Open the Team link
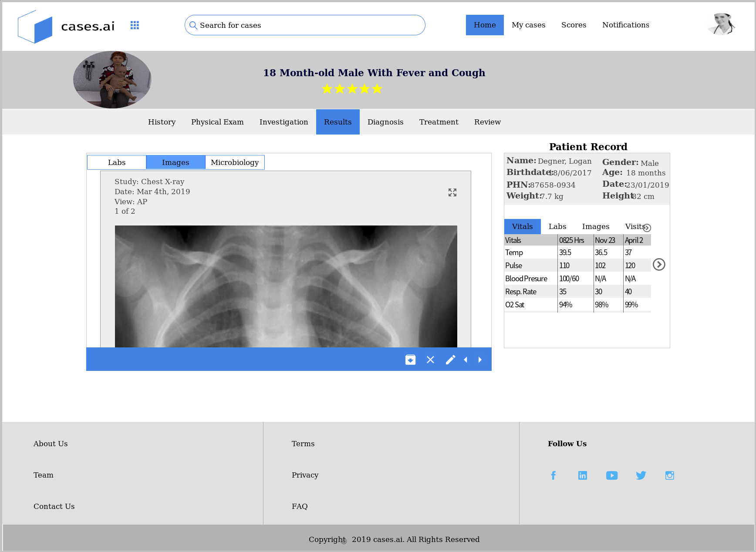Viewport: 756px width, 552px height. pos(44,475)
